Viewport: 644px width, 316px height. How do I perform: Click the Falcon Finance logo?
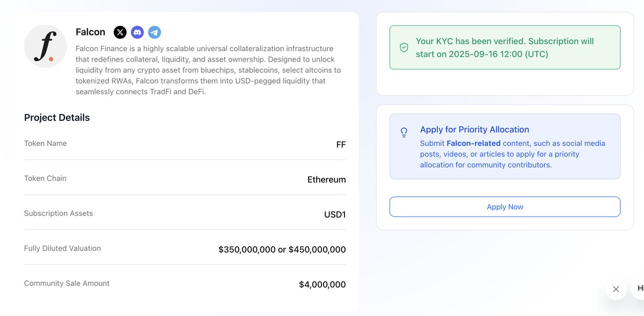click(45, 46)
